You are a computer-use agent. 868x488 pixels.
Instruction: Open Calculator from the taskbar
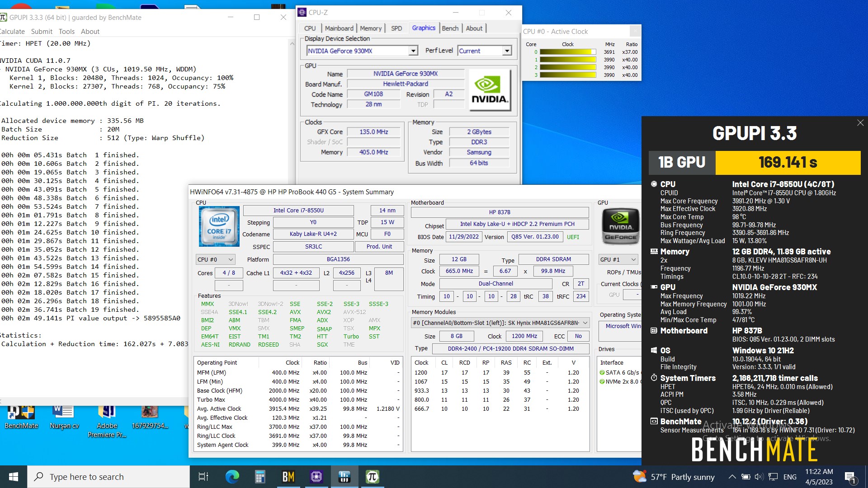(x=260, y=477)
